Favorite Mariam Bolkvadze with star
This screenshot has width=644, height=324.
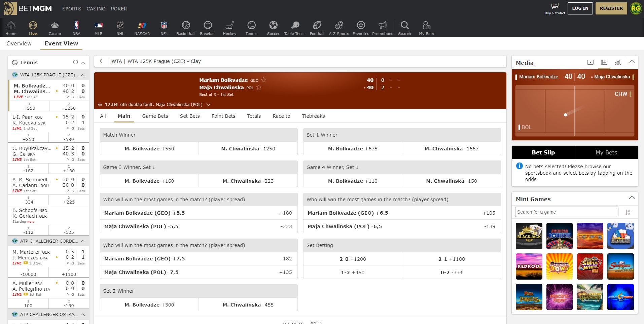click(x=264, y=80)
